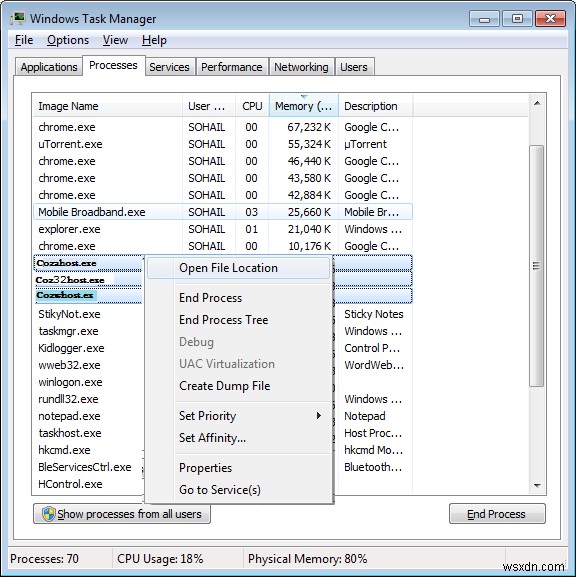This screenshot has height=577, width=576.
Task: Click the process list vertical scrollbar thumb
Action: point(537,266)
